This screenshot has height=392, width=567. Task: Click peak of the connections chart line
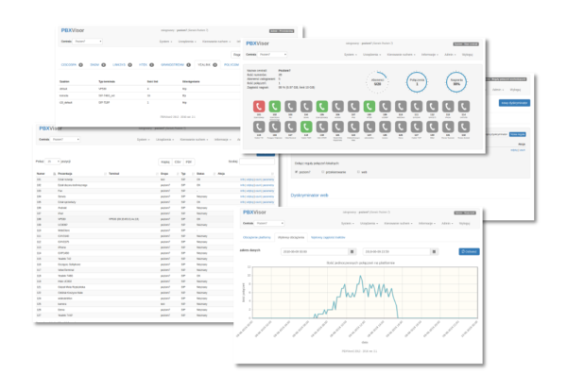pos(360,276)
